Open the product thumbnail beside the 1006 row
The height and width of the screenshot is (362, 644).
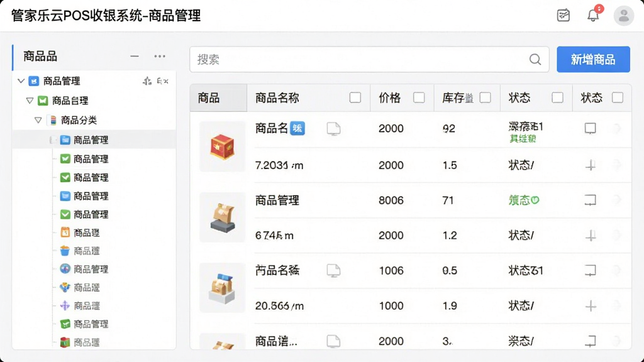pos(222,288)
